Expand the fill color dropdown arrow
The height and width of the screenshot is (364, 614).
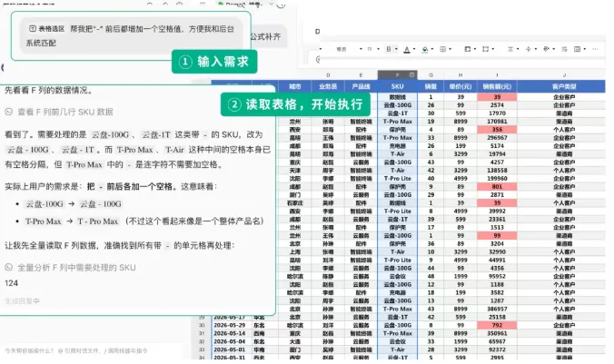[x=432, y=49]
